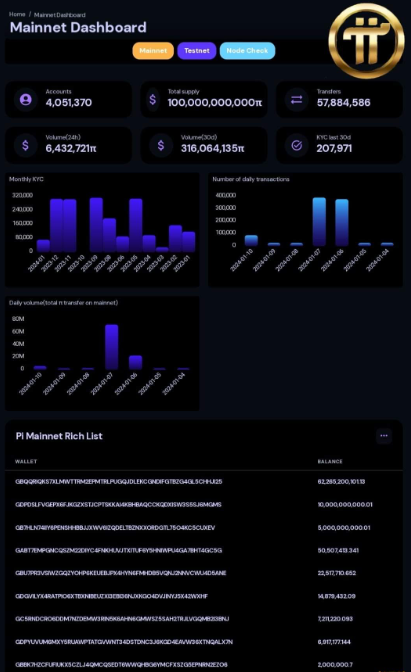This screenshot has height=672, width=411.
Task: Click the balance 2,000,000.7
Action: [x=335, y=665]
